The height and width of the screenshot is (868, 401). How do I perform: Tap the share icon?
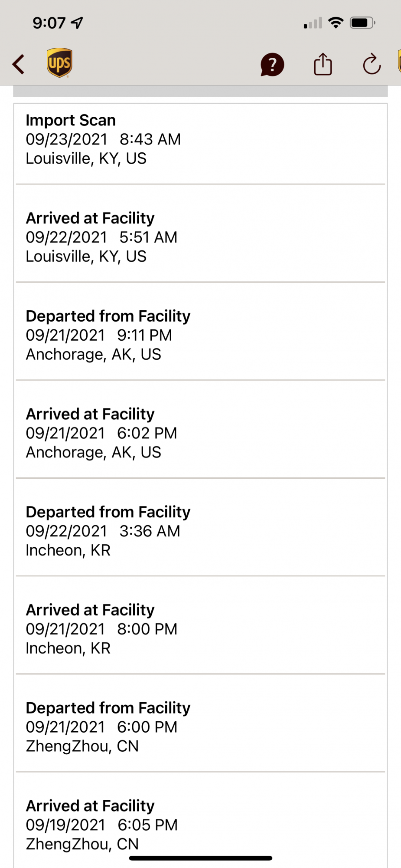(323, 64)
